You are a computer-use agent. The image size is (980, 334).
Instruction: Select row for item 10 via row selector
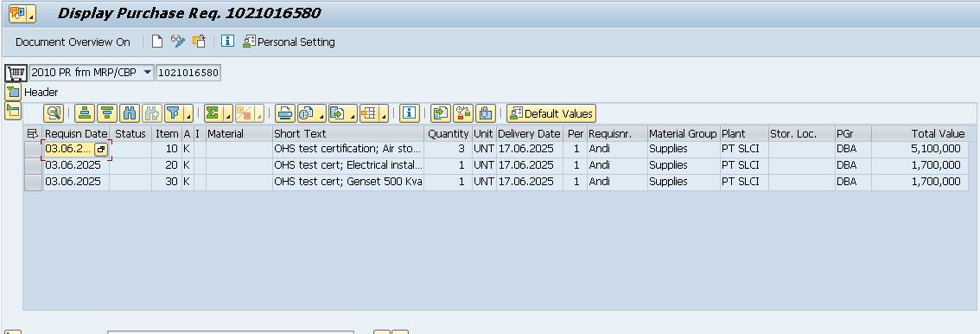click(33, 150)
